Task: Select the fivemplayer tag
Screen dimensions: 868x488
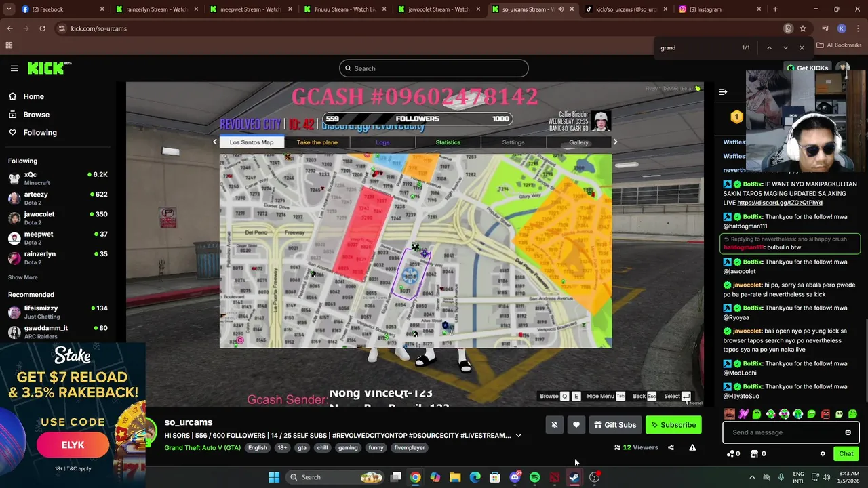Action: 410,448
